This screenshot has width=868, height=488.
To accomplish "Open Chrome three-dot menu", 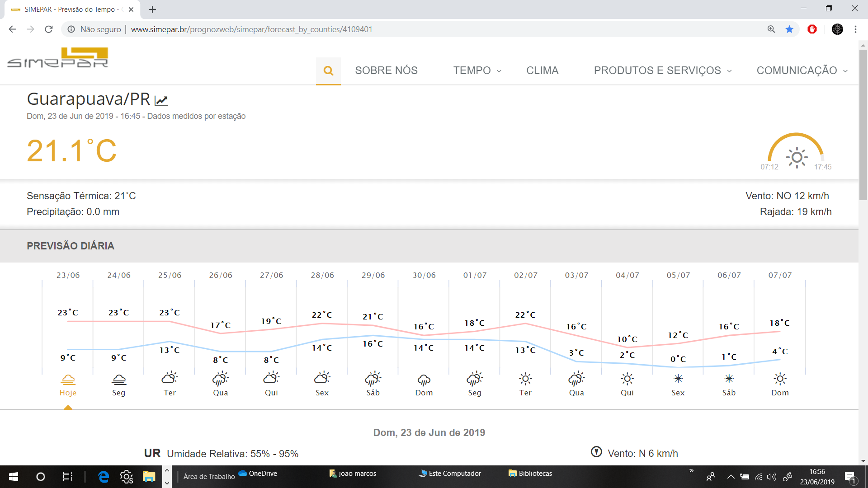I will pos(855,29).
